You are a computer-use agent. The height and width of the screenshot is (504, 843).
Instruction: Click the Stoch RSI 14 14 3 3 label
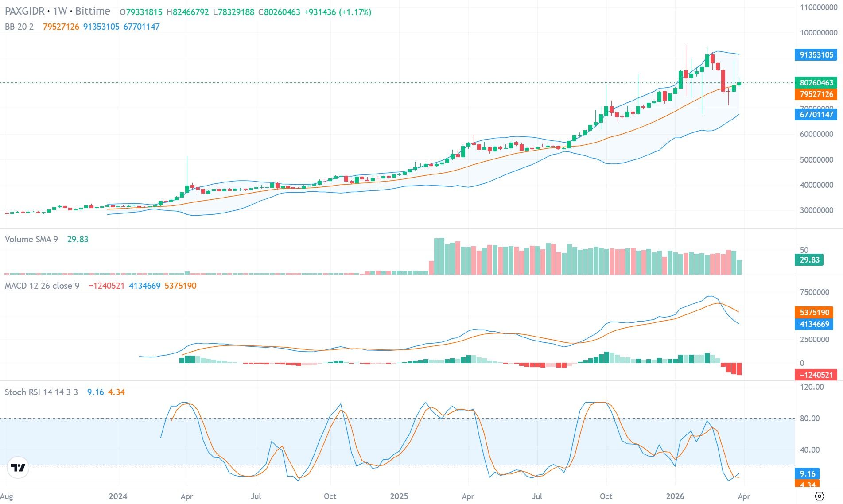[41, 392]
